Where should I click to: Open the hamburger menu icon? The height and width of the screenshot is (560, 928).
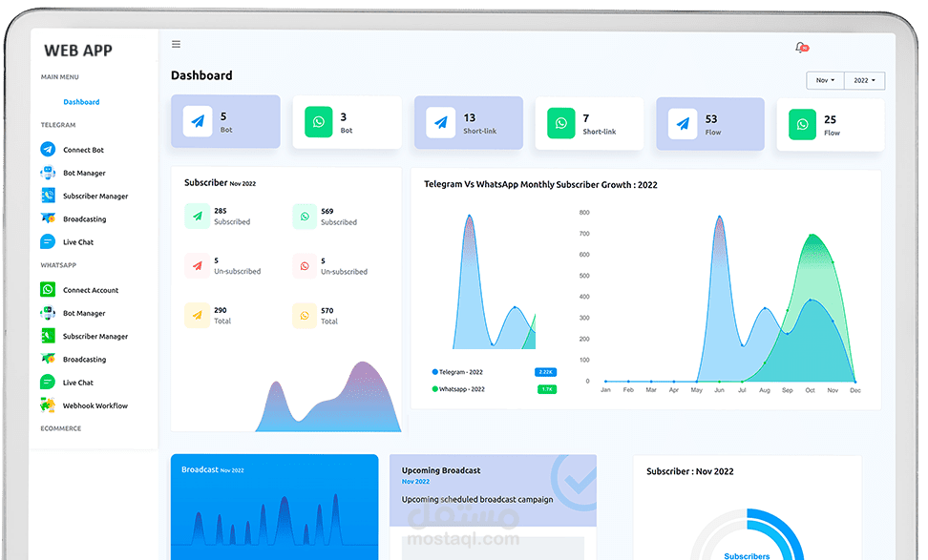coord(176,44)
